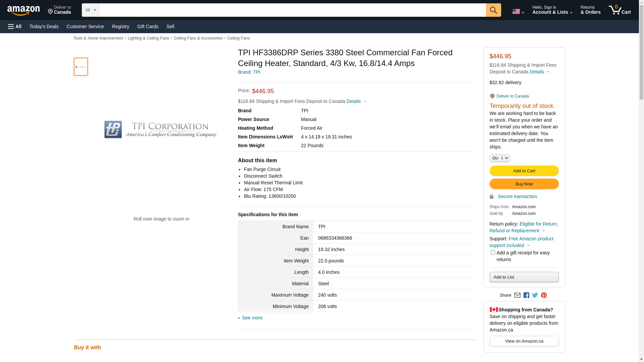Share product on Twitter

[x=535, y=295]
